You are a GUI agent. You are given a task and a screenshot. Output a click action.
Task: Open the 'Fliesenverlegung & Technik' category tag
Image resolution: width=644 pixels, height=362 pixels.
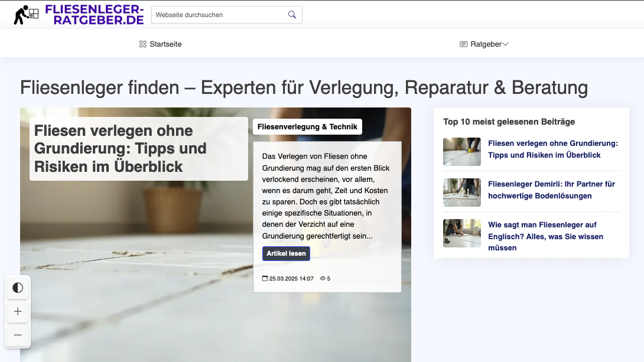coord(307,126)
